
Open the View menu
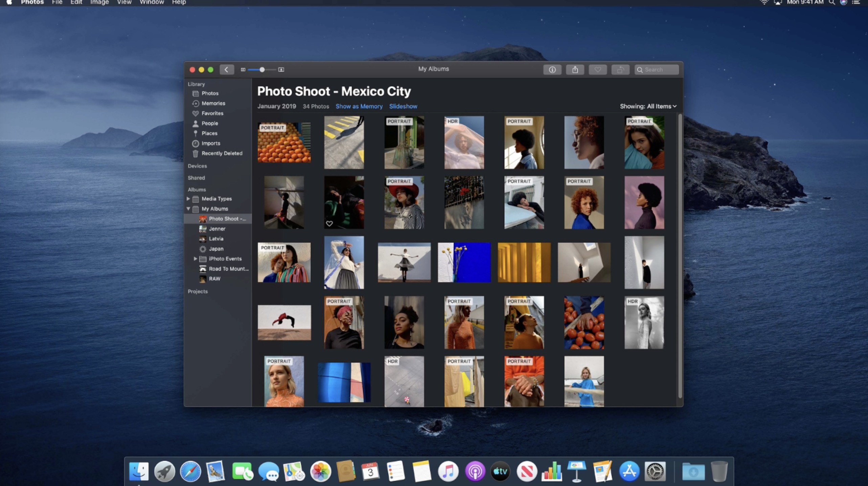[x=124, y=3]
